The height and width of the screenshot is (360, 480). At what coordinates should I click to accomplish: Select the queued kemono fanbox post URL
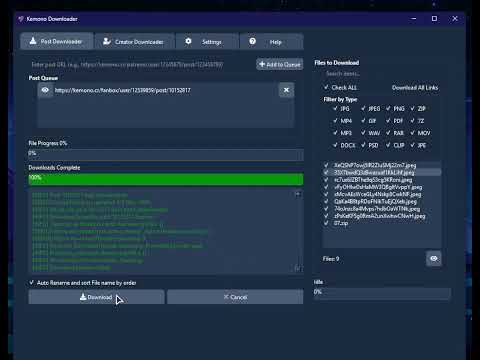123,90
